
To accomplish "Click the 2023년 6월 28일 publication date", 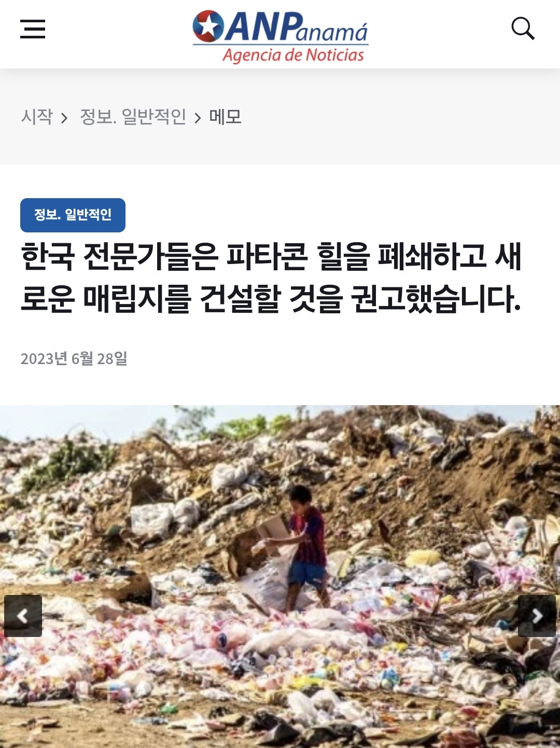I will (74, 358).
